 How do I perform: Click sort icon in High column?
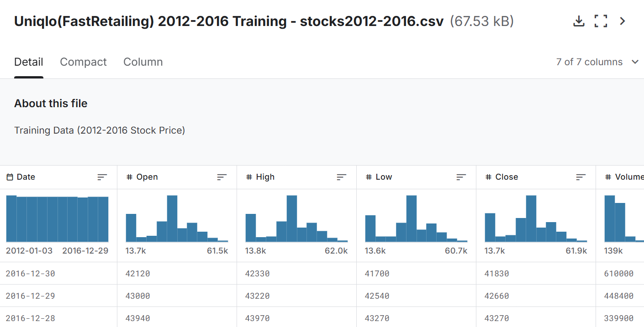(x=342, y=177)
